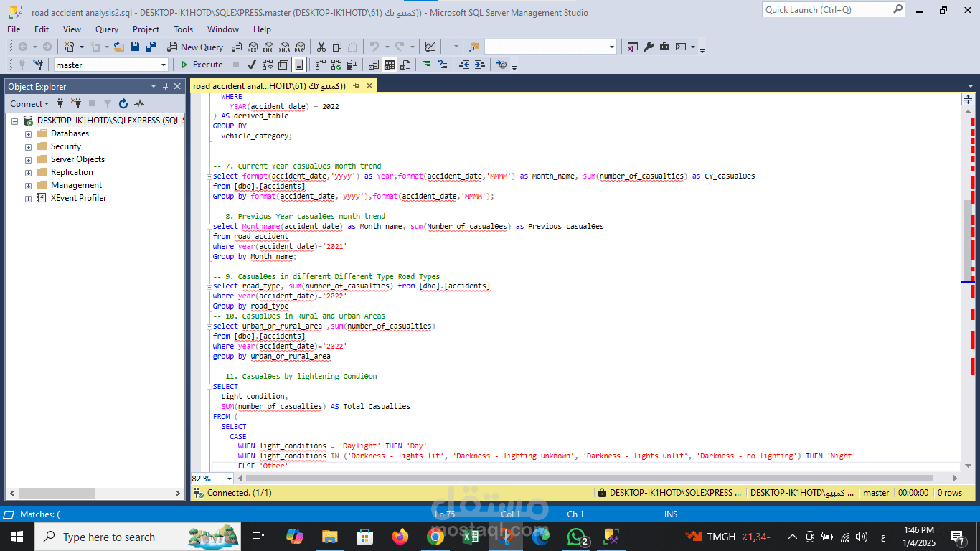980x551 pixels.
Task: Click the New Query button
Action: click(196, 47)
